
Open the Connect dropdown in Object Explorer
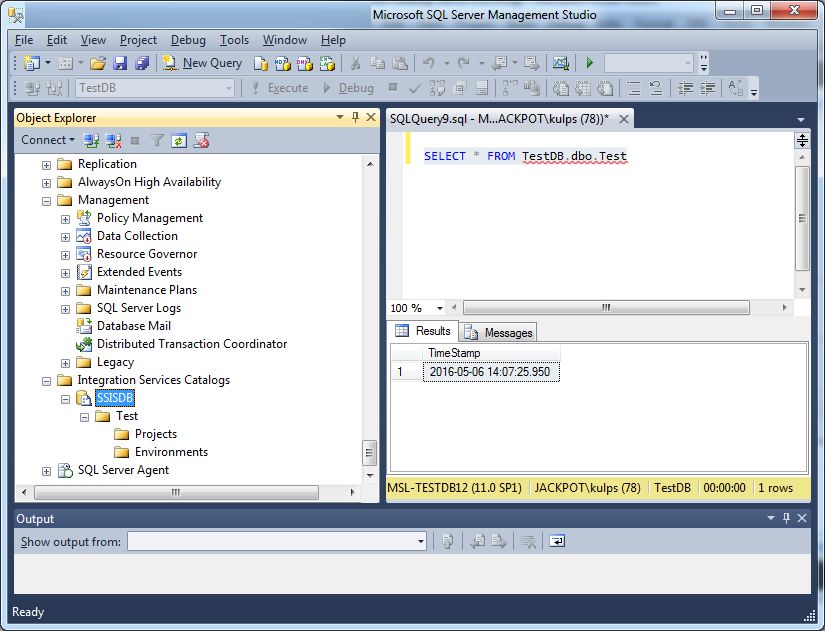[48, 140]
